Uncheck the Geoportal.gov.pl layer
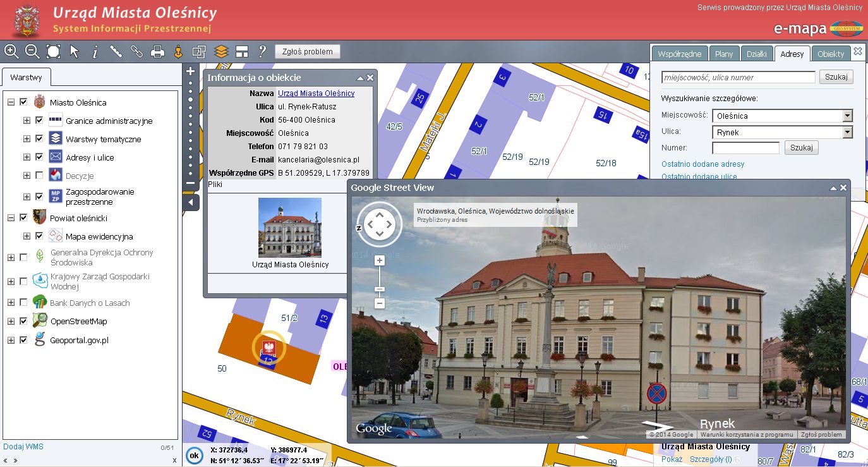Viewport: 868px width, 467px height. tap(23, 340)
